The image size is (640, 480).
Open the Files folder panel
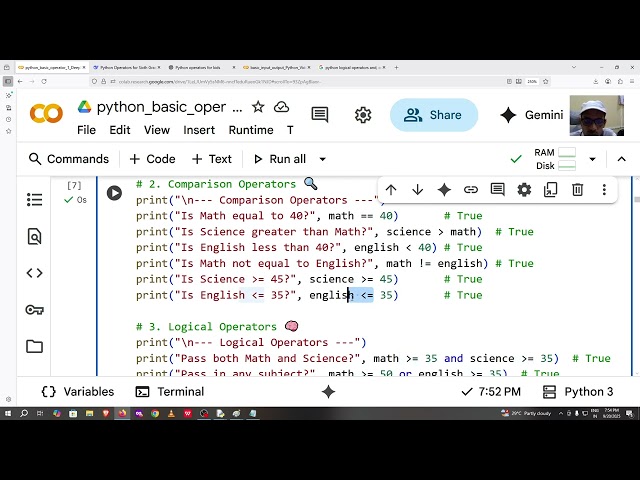pyautogui.click(x=34, y=346)
